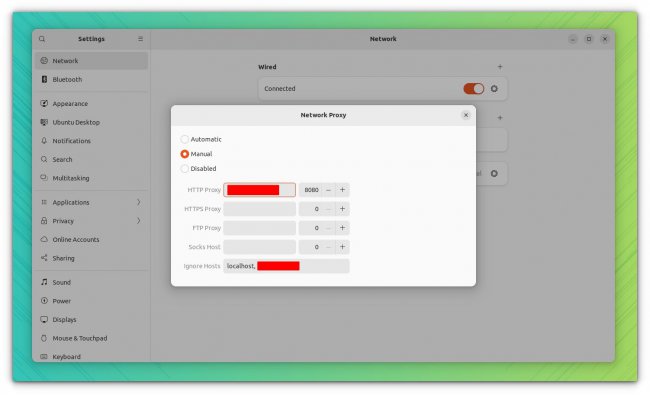650x395 pixels.
Task: Open wired connection gear settings
Action: [494, 88]
